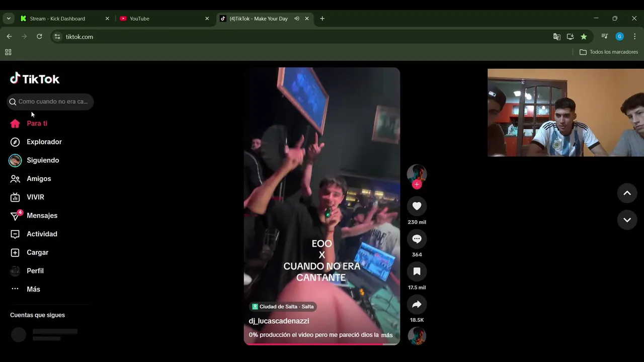Open the Chrome three-dot menu

click(x=634, y=37)
